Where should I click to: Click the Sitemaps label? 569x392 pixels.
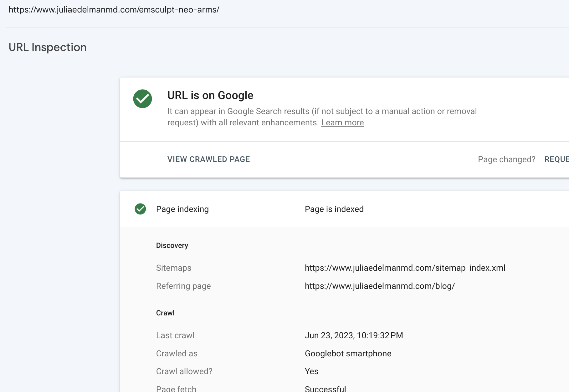pyautogui.click(x=174, y=268)
